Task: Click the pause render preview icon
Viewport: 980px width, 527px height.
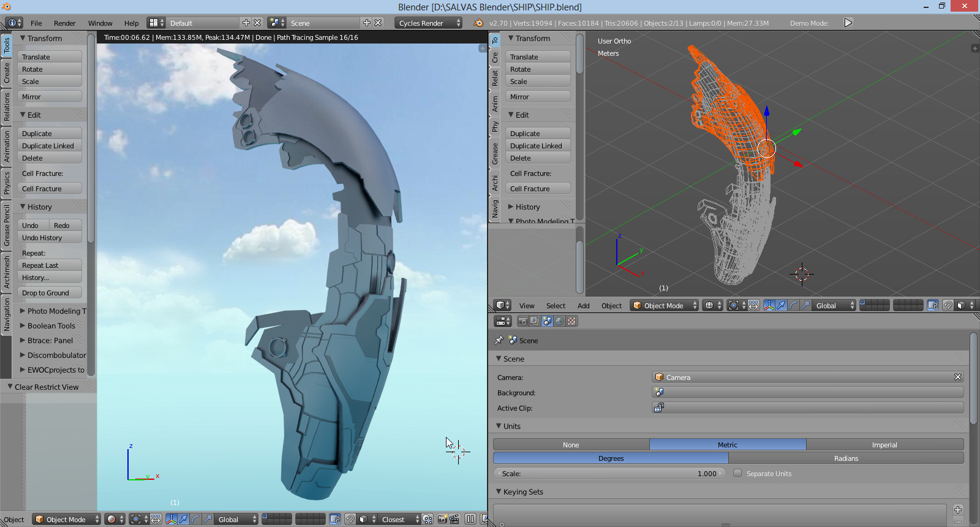Action: [x=470, y=519]
